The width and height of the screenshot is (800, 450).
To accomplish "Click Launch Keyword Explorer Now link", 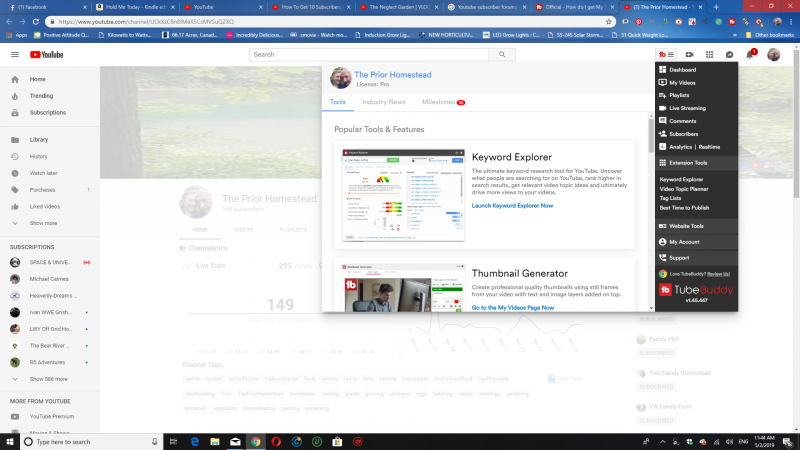I will point(512,205).
